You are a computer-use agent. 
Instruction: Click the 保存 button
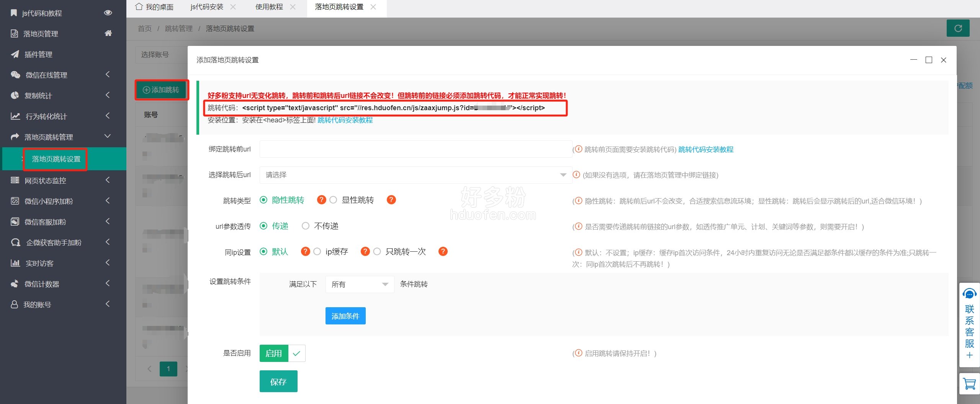[x=278, y=381]
